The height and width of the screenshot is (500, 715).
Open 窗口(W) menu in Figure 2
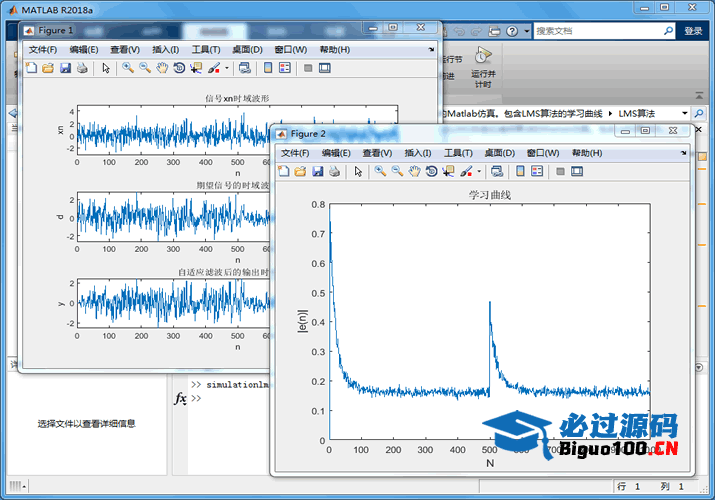(543, 153)
